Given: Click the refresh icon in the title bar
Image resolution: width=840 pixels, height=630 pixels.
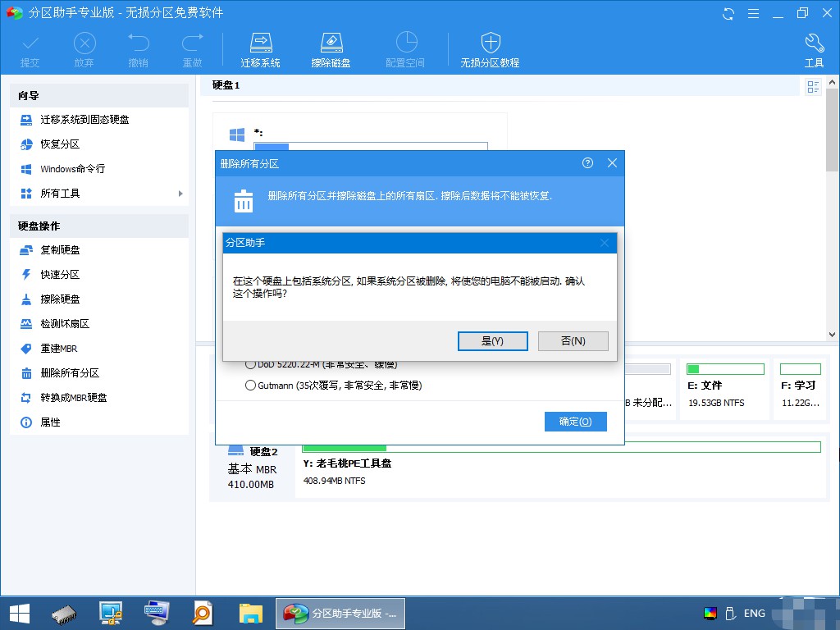Looking at the screenshot, I should pos(728,13).
